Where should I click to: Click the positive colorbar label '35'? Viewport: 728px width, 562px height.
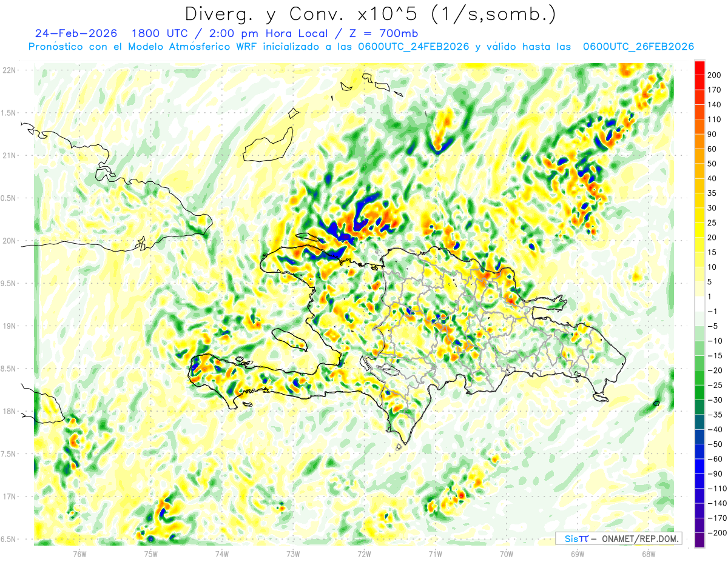712,193
